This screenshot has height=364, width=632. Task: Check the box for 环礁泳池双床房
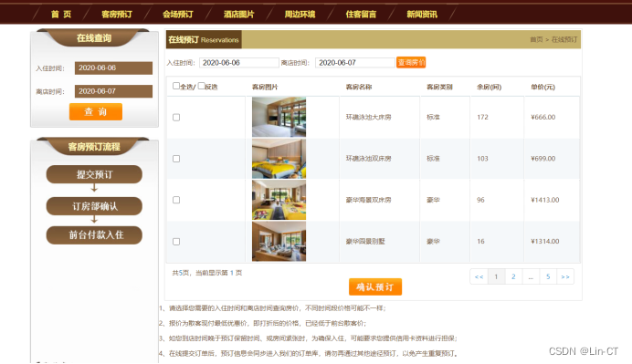[176, 159]
